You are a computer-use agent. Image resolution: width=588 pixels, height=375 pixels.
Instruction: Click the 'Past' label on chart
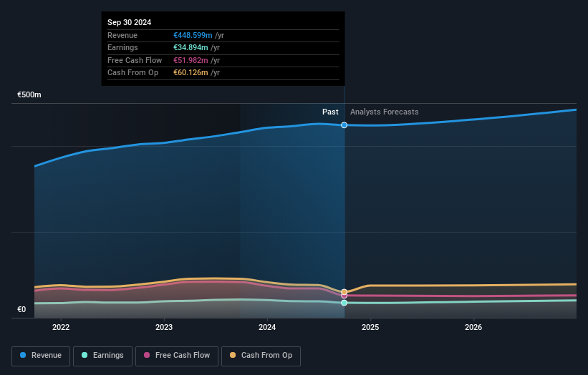pos(330,112)
